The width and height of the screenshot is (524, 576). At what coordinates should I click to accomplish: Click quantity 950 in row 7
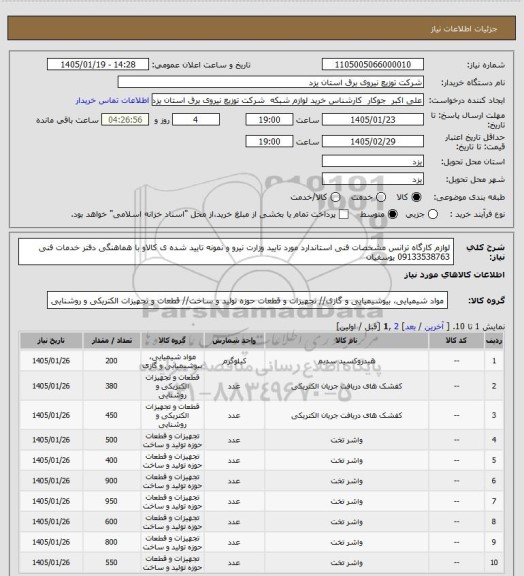[111, 501]
